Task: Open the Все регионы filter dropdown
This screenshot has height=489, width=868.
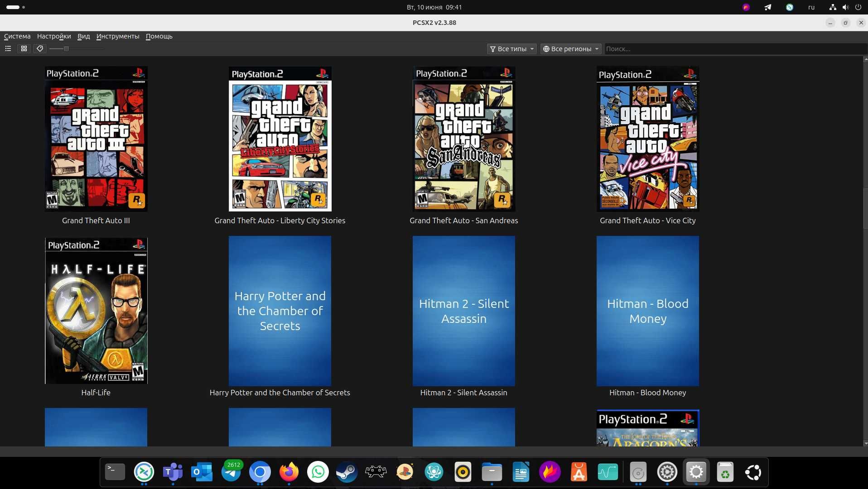Action: [x=571, y=49]
